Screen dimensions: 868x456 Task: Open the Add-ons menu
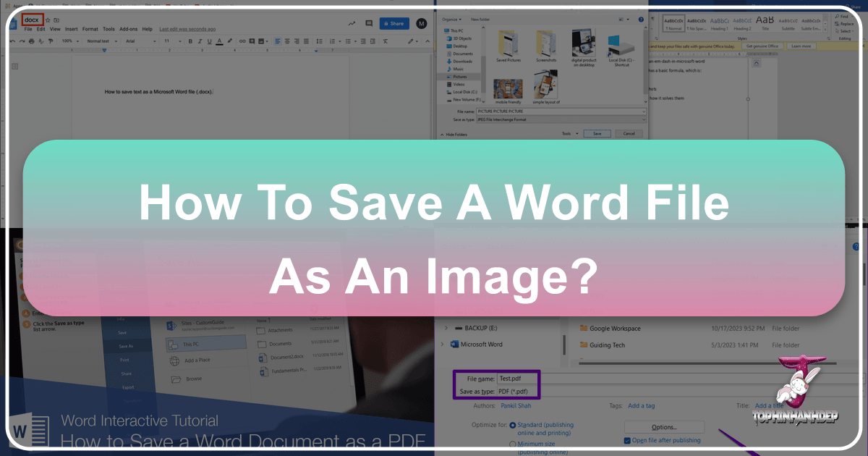tap(127, 29)
